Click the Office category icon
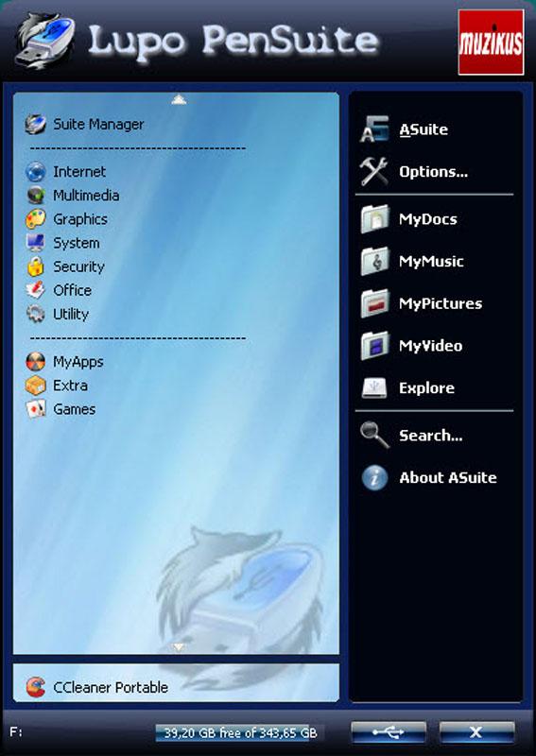 click(x=36, y=290)
